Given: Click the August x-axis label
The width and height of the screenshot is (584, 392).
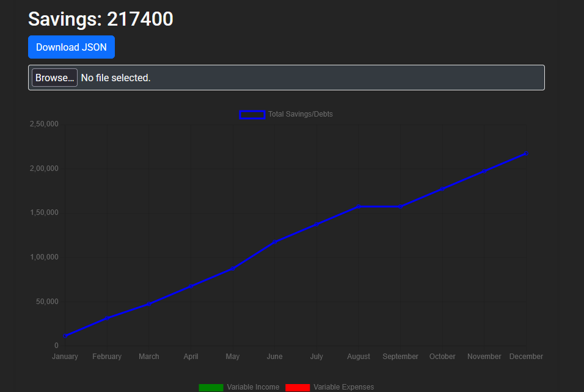Looking at the screenshot, I should click(359, 357).
